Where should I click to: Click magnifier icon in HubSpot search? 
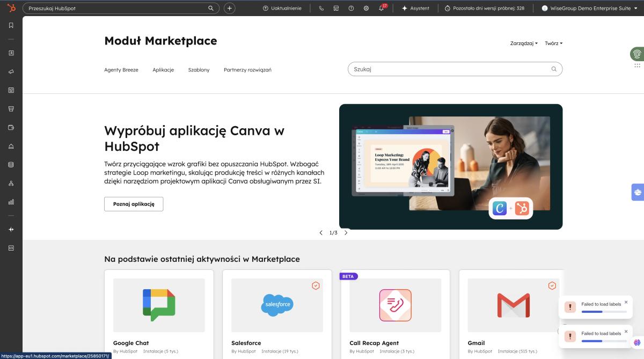click(x=211, y=9)
